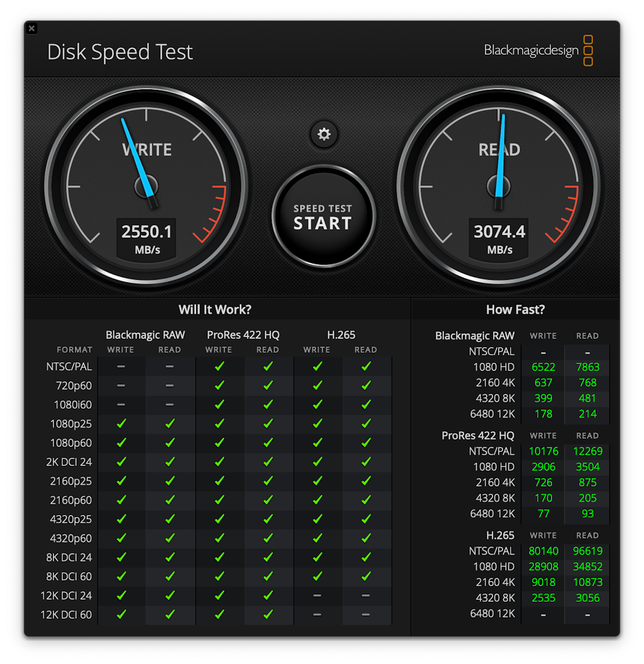Viewport: 644px width, 664px height.
Task: Select the "Will It Work?" panel header
Action: (215, 309)
